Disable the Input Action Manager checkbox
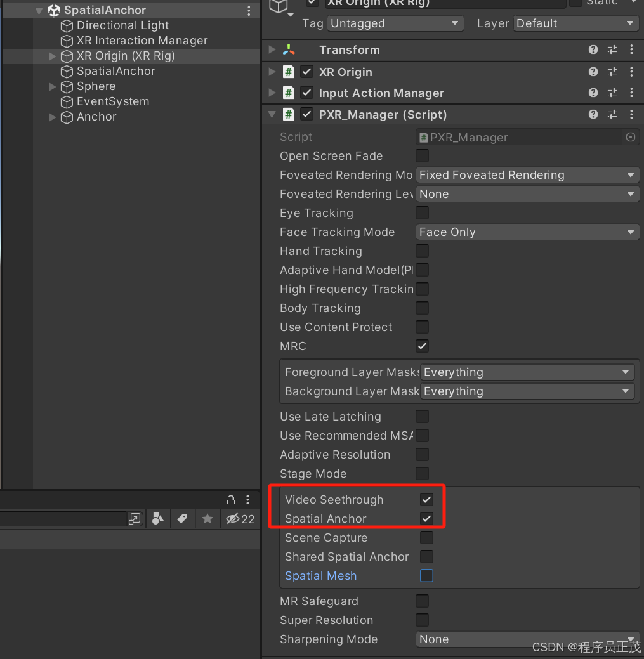 [x=307, y=93]
